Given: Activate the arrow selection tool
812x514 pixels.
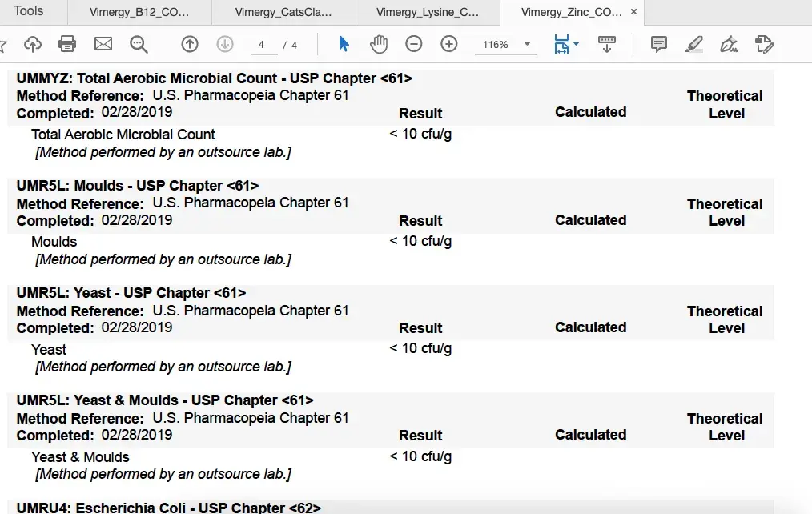Looking at the screenshot, I should [x=344, y=45].
